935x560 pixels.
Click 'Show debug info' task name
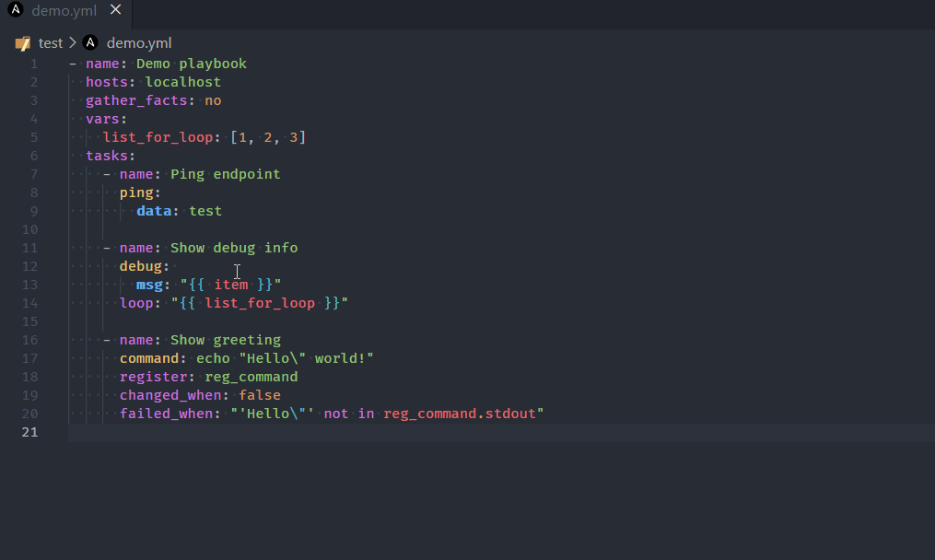(x=234, y=248)
